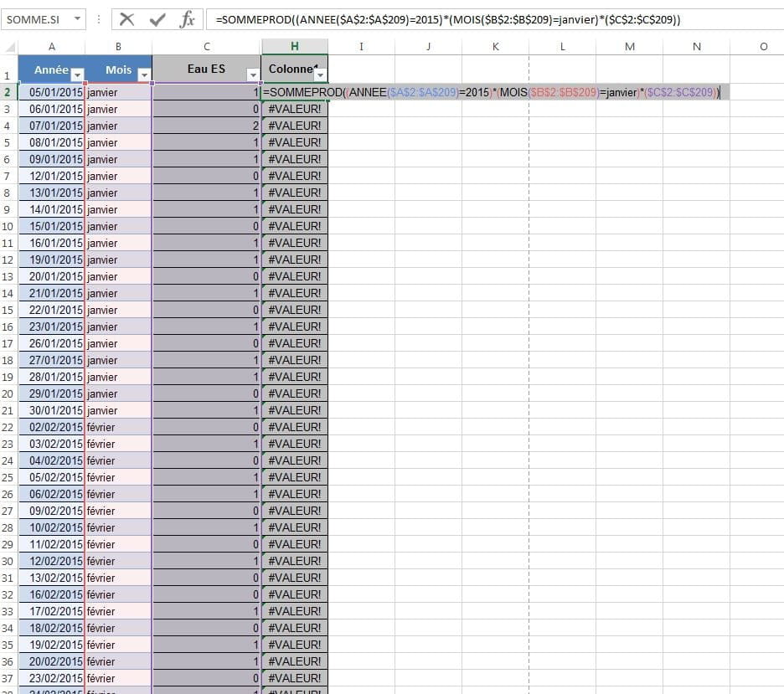The image size is (784, 694).
Task: Click the #VALEUR! error cell in row 10
Action: pos(295,226)
